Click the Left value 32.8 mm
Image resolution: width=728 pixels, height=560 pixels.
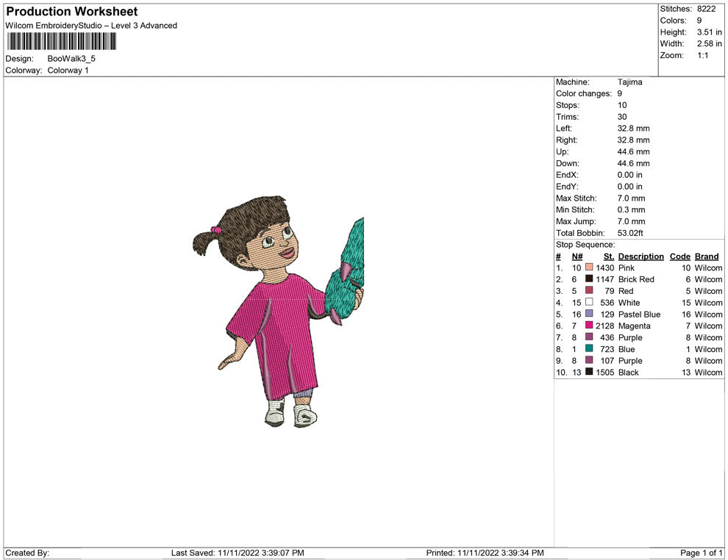633,129
